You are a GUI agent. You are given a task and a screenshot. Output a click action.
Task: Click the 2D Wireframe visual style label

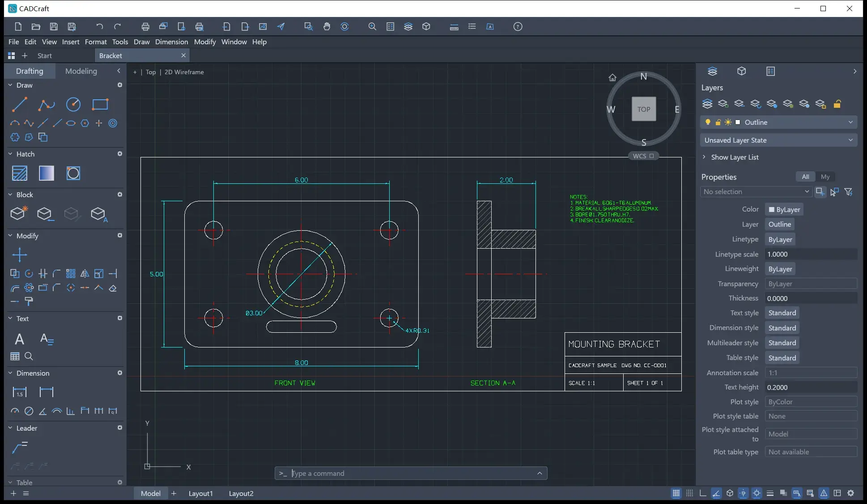[184, 72]
